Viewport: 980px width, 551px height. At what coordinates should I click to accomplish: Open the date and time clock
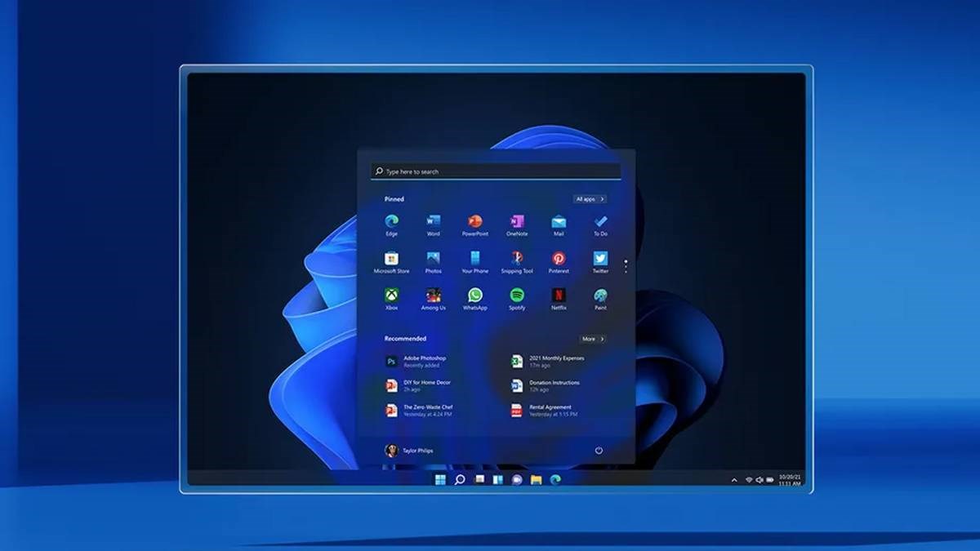click(x=790, y=480)
